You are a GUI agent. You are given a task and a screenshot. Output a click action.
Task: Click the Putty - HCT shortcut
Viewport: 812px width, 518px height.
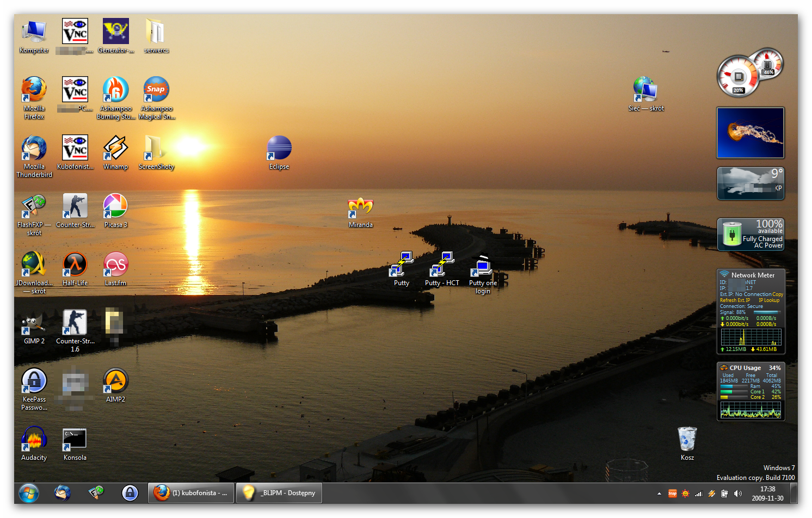click(441, 265)
